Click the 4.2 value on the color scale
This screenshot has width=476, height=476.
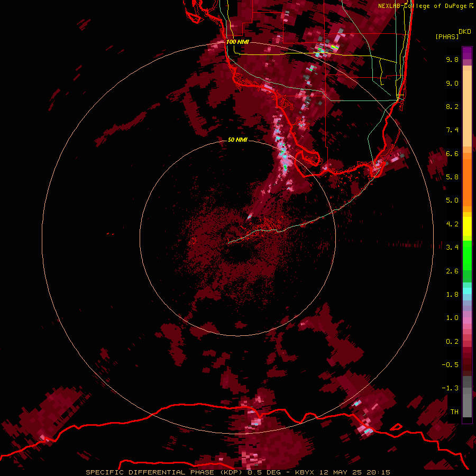[x=452, y=224]
